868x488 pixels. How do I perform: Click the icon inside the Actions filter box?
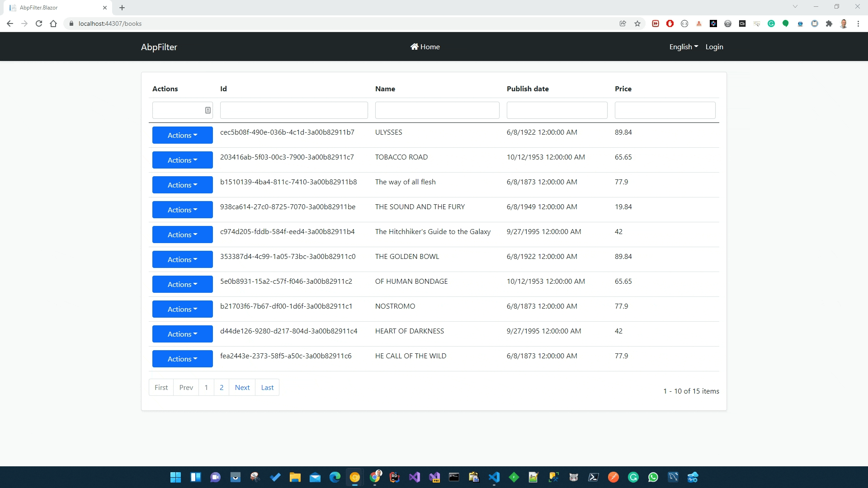pos(208,110)
